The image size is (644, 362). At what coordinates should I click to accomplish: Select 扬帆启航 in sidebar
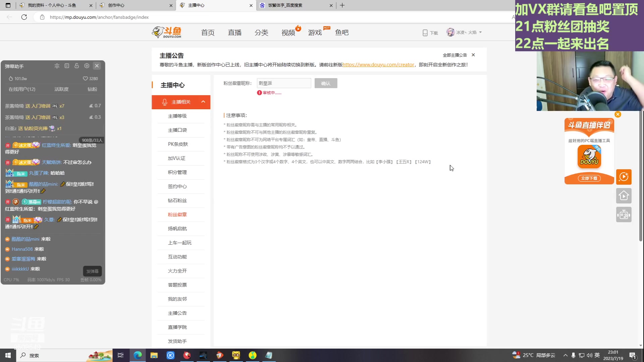[177, 229]
